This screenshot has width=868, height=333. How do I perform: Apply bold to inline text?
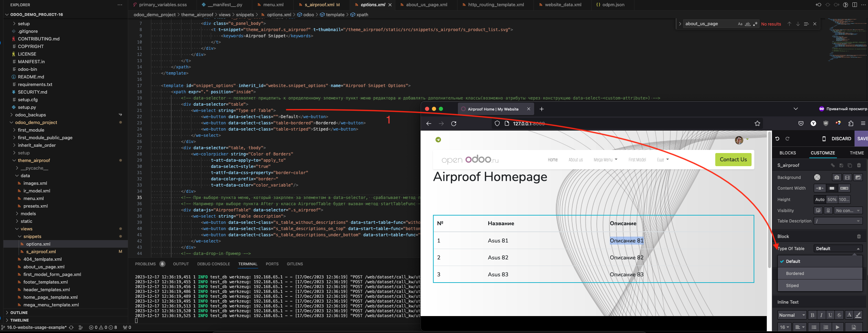(812, 315)
